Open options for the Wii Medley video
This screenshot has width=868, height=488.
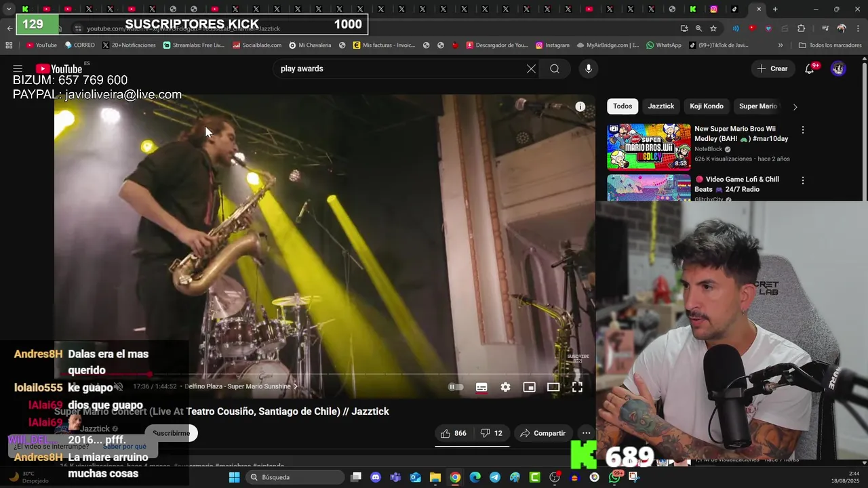pos(803,130)
